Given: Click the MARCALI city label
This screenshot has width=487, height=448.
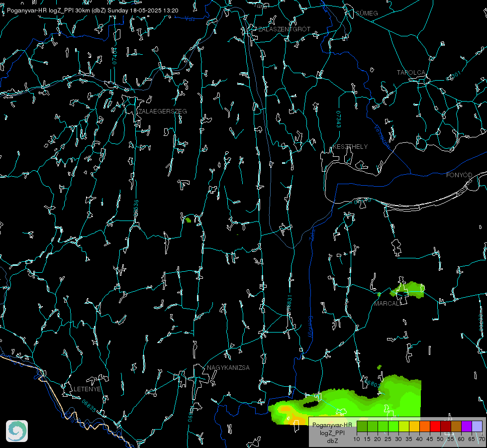Looking at the screenshot, I should (x=388, y=304).
